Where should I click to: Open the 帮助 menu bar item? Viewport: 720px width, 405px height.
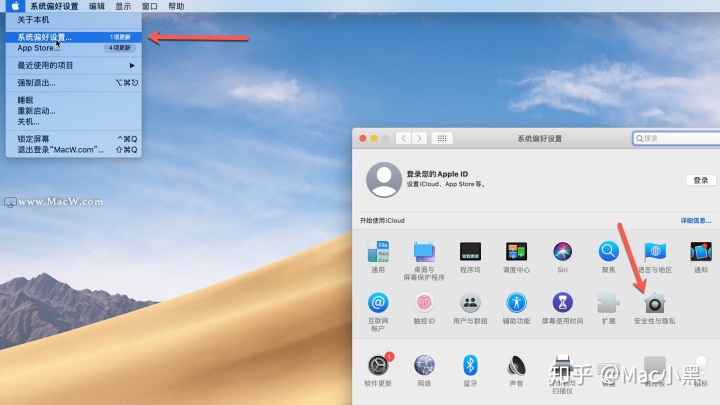pos(176,6)
